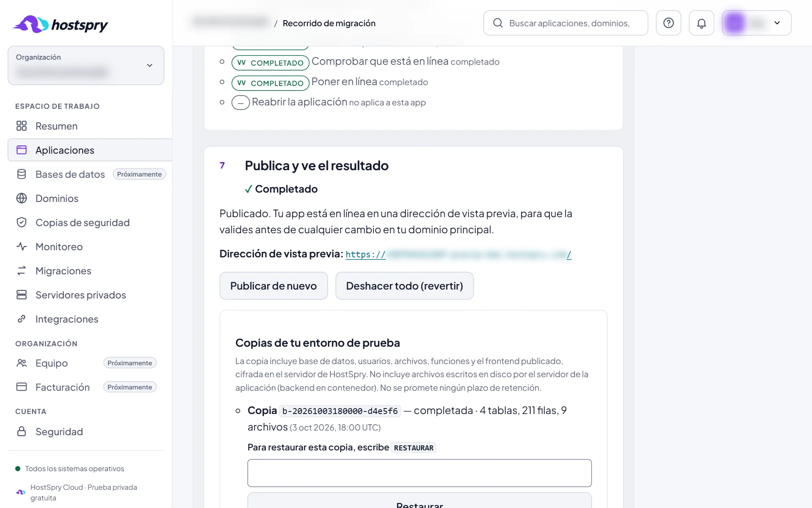Open the user account menu chevron
The width and height of the screenshot is (812, 508).
click(777, 23)
